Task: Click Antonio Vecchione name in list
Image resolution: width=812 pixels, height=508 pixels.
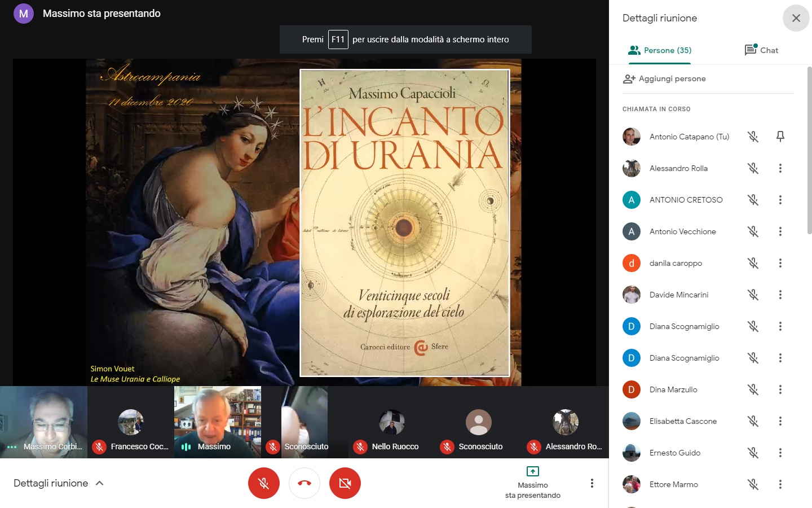Action: (x=682, y=231)
